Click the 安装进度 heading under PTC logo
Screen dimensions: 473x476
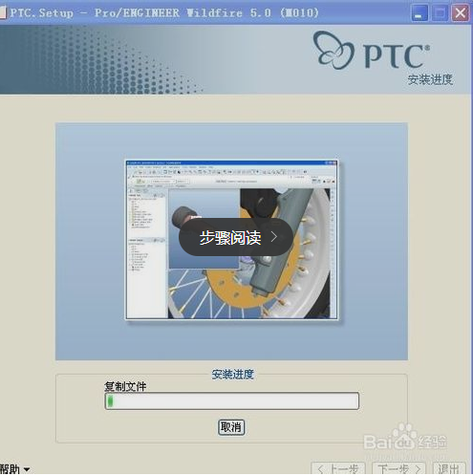(x=430, y=79)
